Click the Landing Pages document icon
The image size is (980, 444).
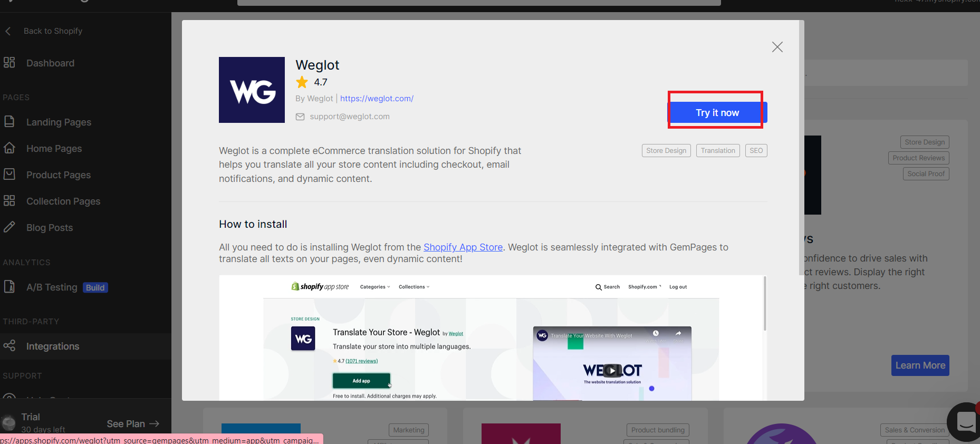[9, 122]
